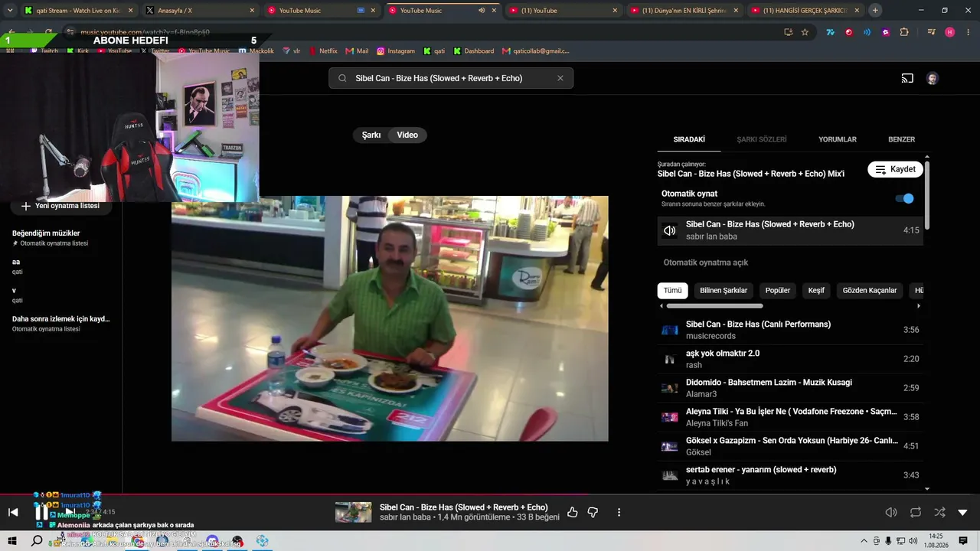980x551 pixels.
Task: Select the now-playing Bize Has queue row
Action: pos(790,230)
